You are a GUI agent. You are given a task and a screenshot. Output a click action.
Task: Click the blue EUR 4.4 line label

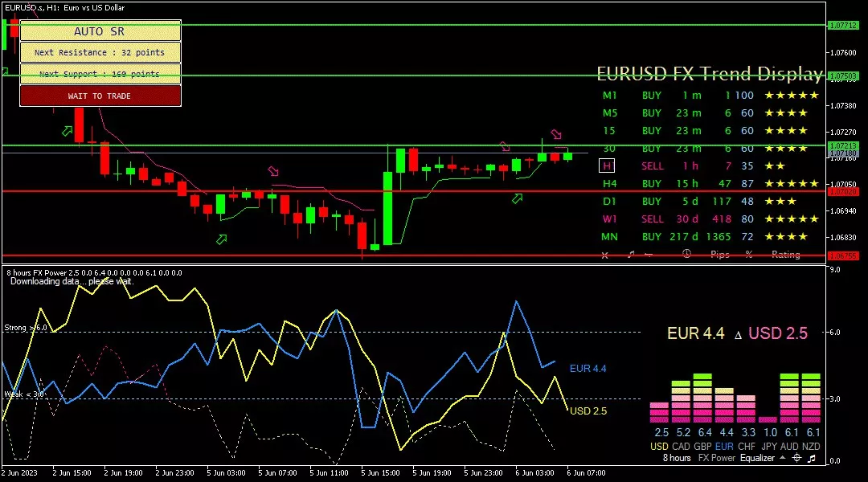click(588, 369)
